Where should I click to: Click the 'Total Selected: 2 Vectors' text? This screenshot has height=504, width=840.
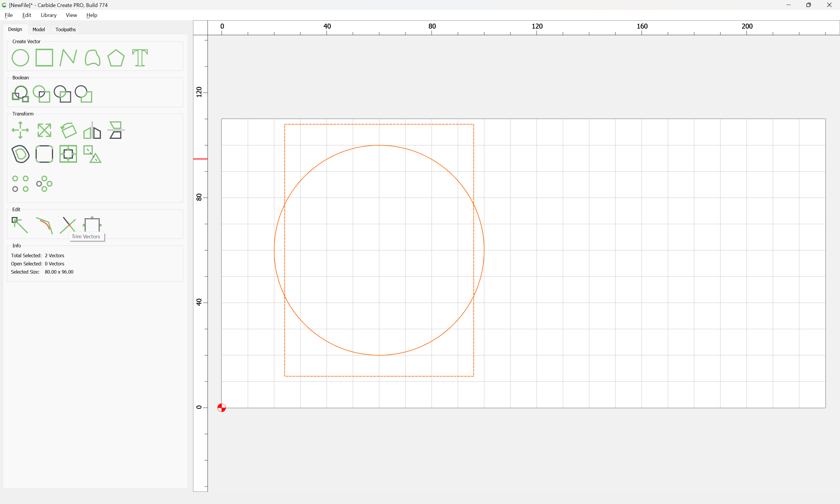[38, 256]
